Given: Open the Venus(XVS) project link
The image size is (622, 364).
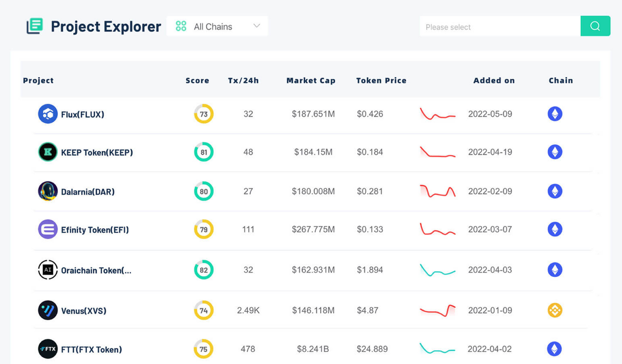Looking at the screenshot, I should tap(84, 311).
